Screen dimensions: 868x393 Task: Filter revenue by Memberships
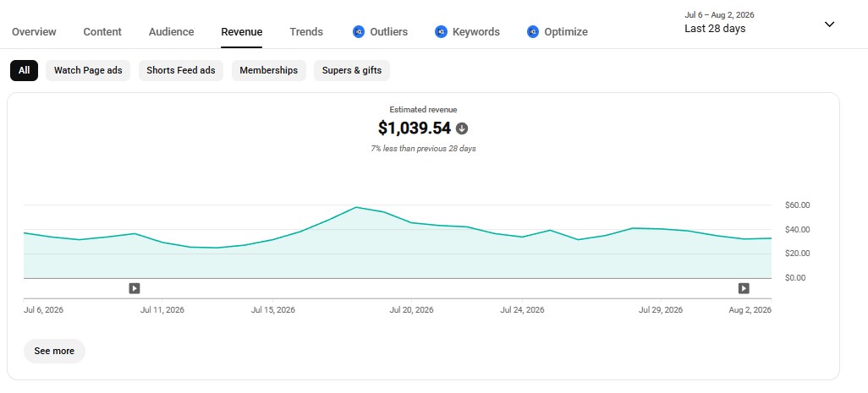point(268,70)
